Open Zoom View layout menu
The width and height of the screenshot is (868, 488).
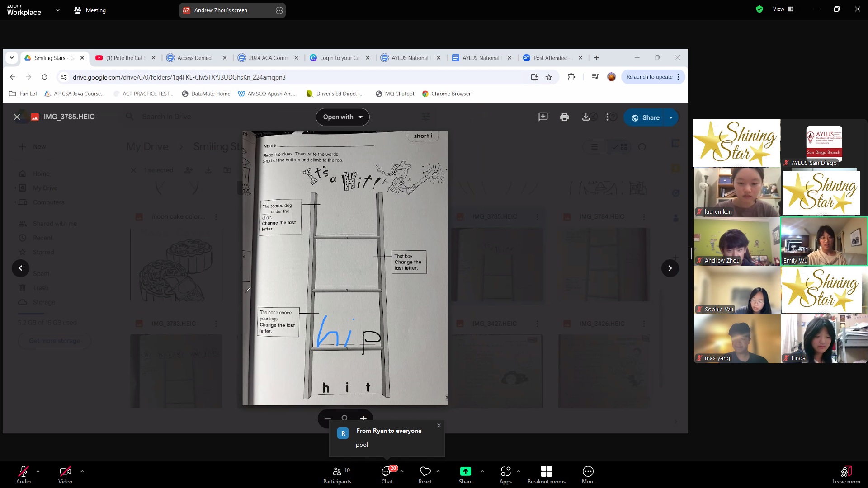click(x=783, y=9)
